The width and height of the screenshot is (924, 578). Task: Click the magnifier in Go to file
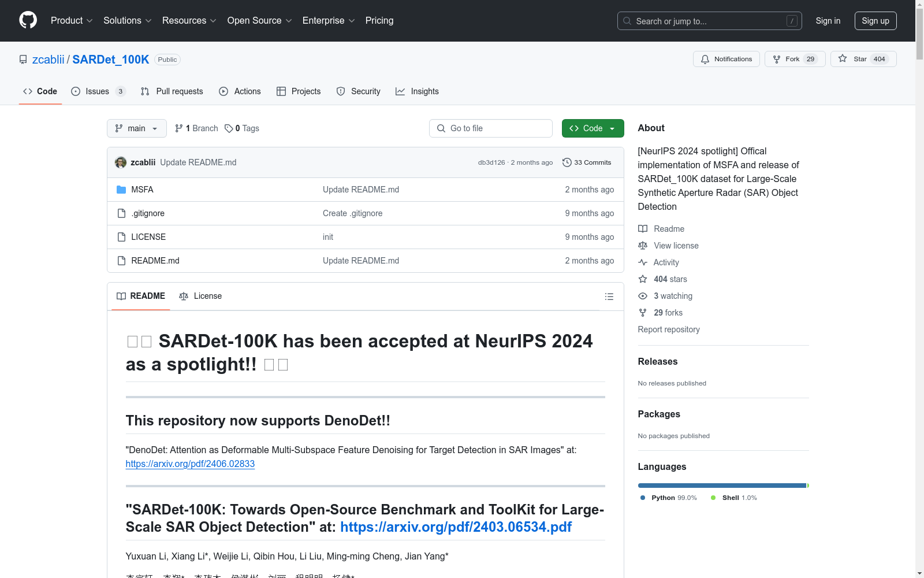pos(441,128)
